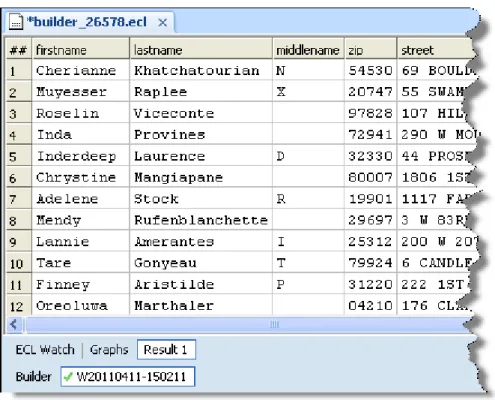Select the cell 'Chrystine'

[x=80, y=177]
